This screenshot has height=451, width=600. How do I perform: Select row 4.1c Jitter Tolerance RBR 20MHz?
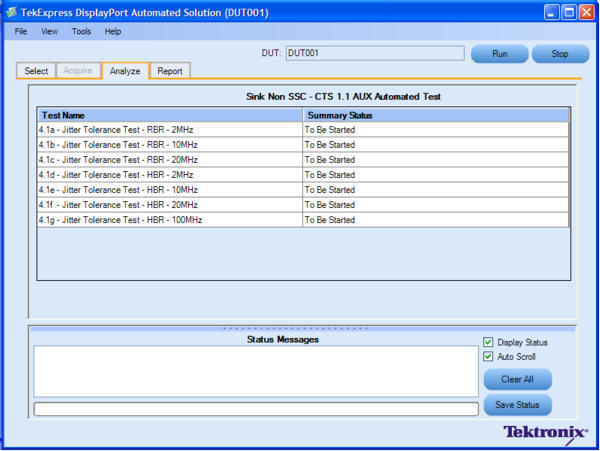coord(303,160)
